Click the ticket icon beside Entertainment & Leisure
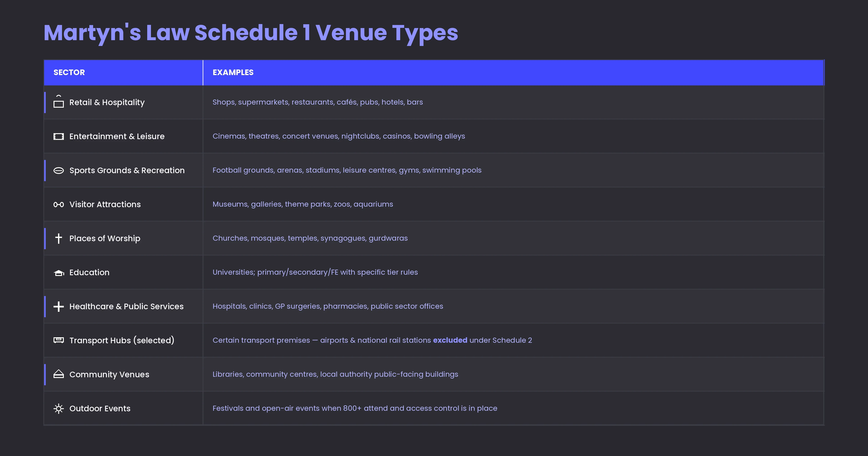Image resolution: width=868 pixels, height=456 pixels. point(59,136)
